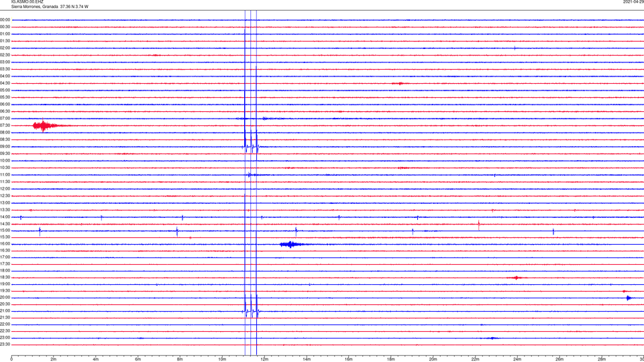Click the 6m tick label on axis
The height and width of the screenshot is (362, 644).
coord(138,359)
